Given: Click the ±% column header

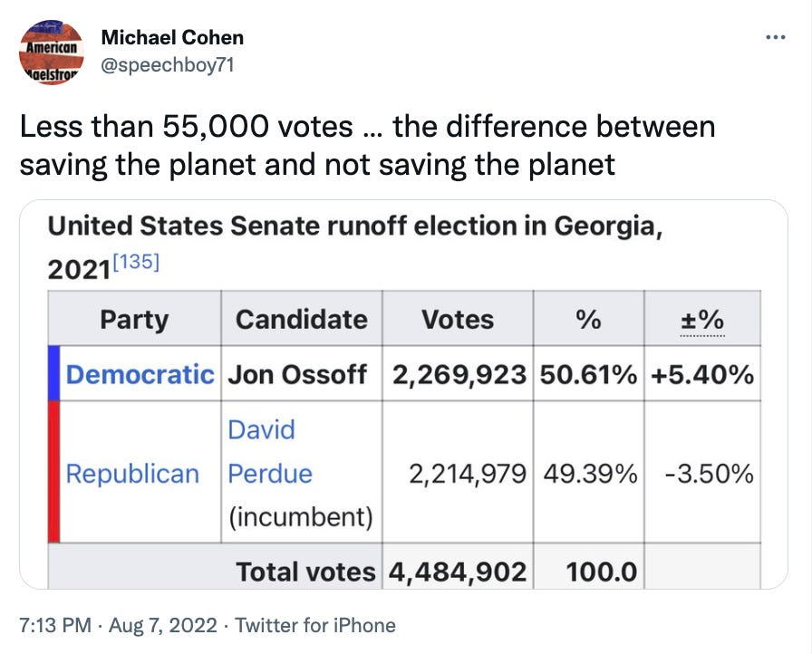Looking at the screenshot, I should 702,320.
